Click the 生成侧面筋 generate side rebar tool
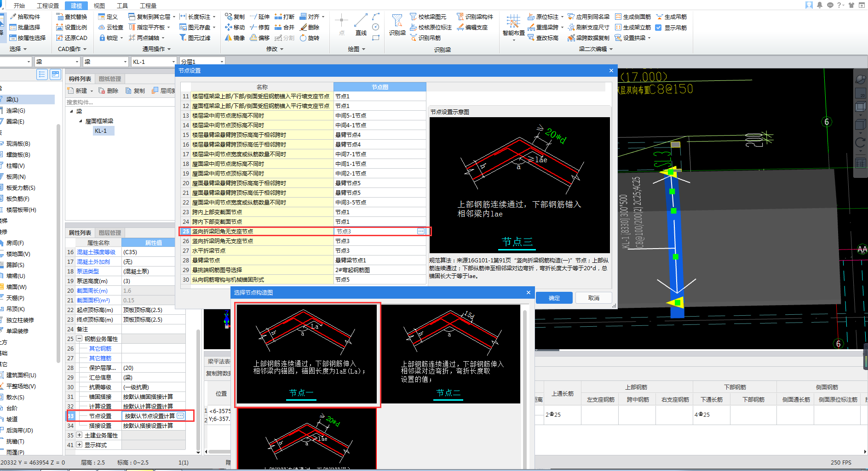The height and width of the screenshot is (471, 868). click(633, 17)
